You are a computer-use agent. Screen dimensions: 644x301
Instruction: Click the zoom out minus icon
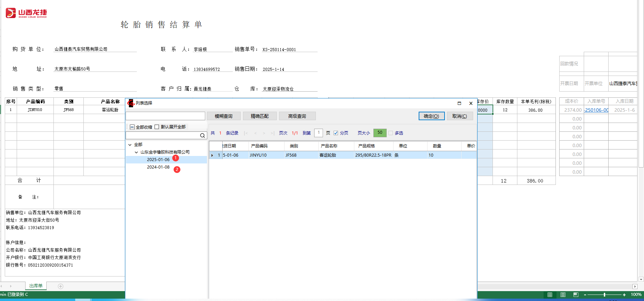[x=585, y=295]
